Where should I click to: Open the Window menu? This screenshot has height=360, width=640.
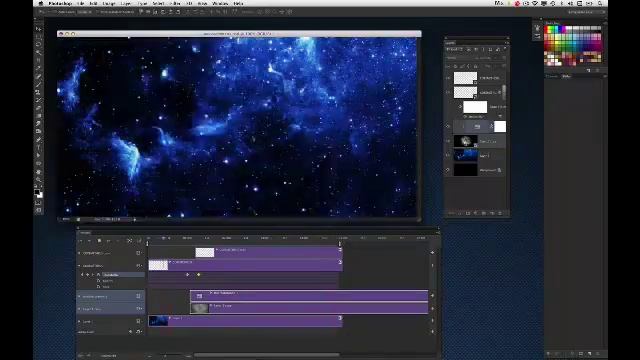pyautogui.click(x=220, y=3)
